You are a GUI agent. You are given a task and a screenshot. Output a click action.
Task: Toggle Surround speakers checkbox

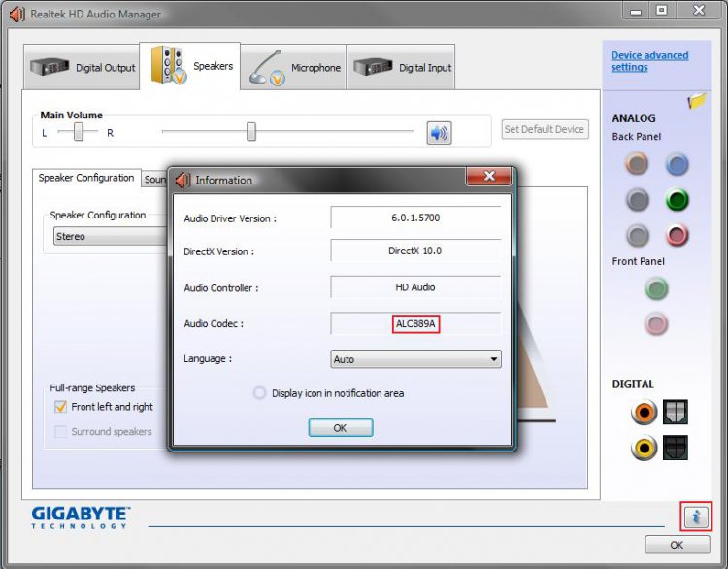(x=61, y=431)
